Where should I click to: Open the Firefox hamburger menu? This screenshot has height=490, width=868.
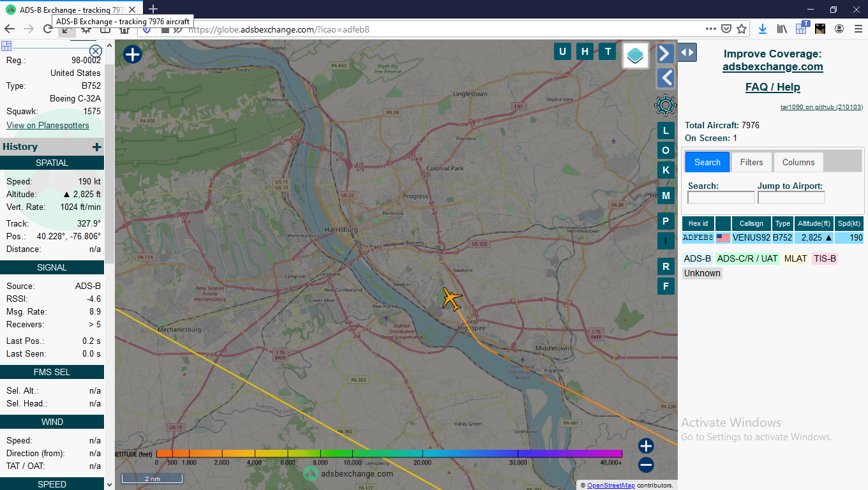tap(857, 29)
